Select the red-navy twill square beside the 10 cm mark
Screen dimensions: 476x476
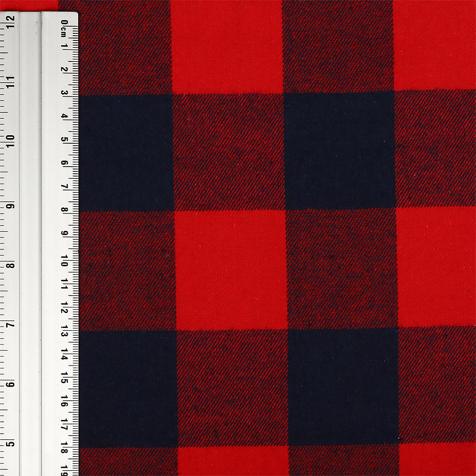click(x=127, y=270)
